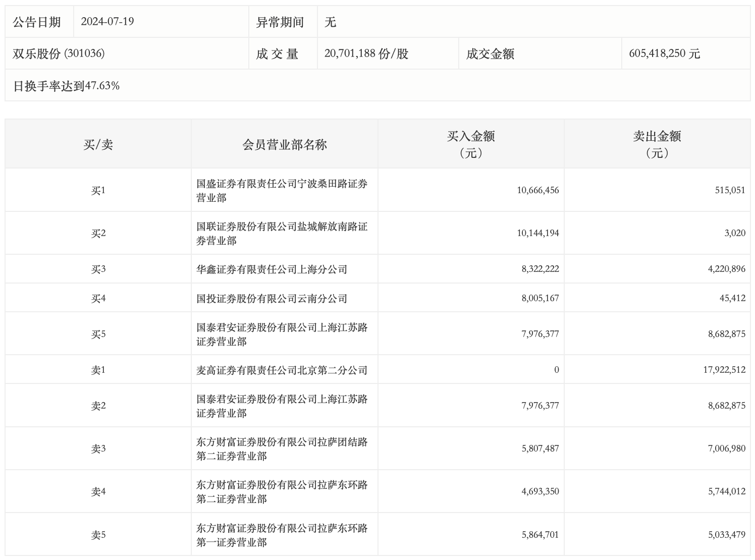
Task: Select the 异常期间 value 无
Action: (x=330, y=22)
